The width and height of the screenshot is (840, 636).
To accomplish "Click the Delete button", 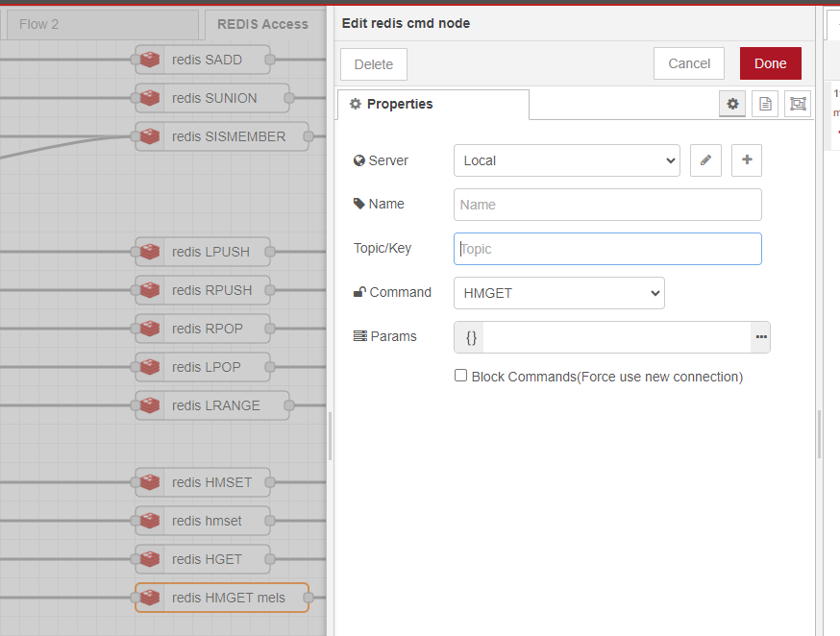I will click(x=374, y=64).
